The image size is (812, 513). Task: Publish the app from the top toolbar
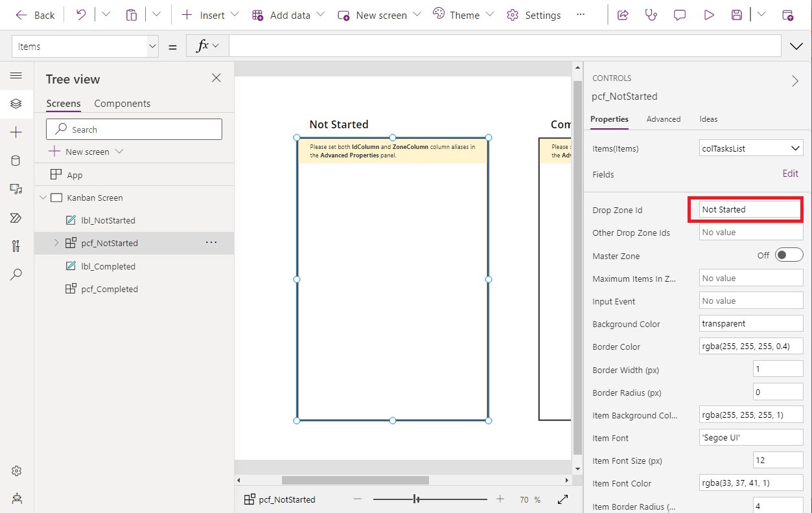click(788, 14)
